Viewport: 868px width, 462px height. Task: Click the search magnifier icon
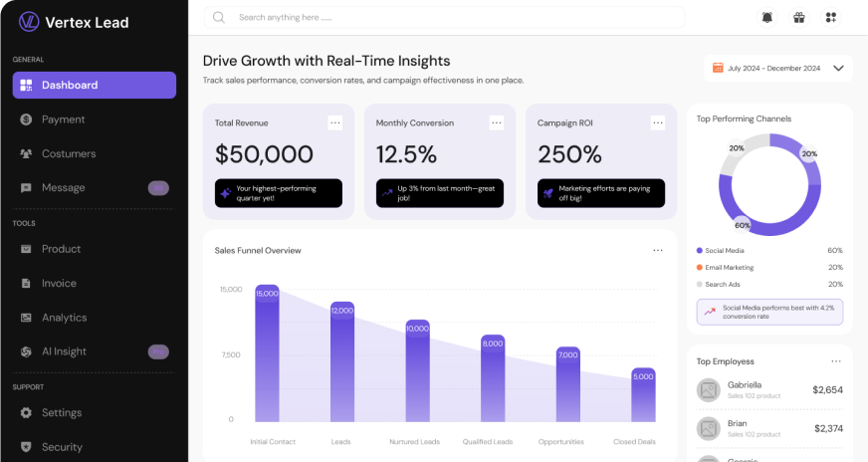(x=219, y=17)
